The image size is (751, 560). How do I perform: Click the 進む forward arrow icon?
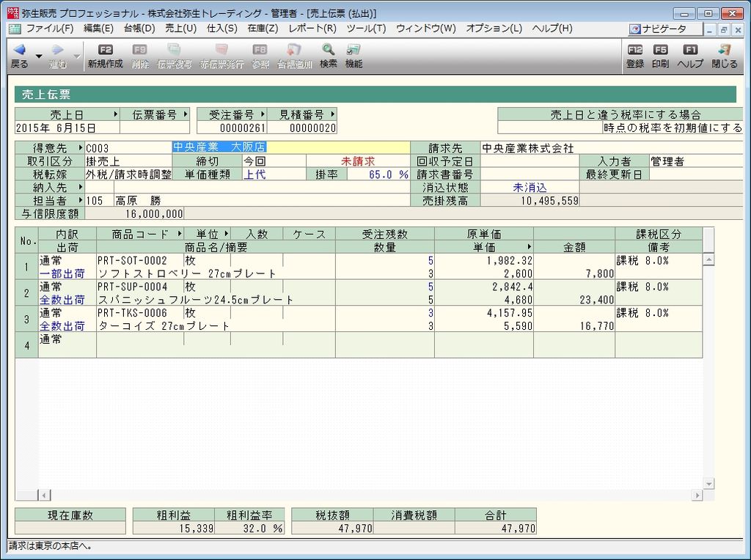[58, 49]
